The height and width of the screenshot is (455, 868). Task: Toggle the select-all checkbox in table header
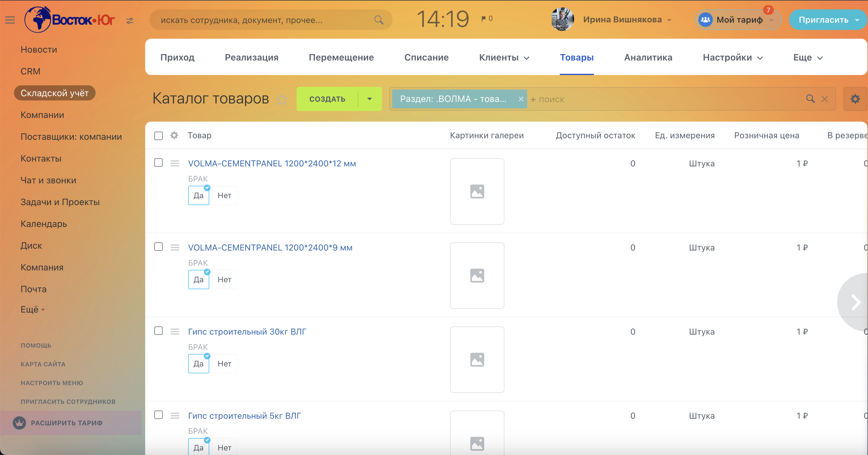[158, 136]
